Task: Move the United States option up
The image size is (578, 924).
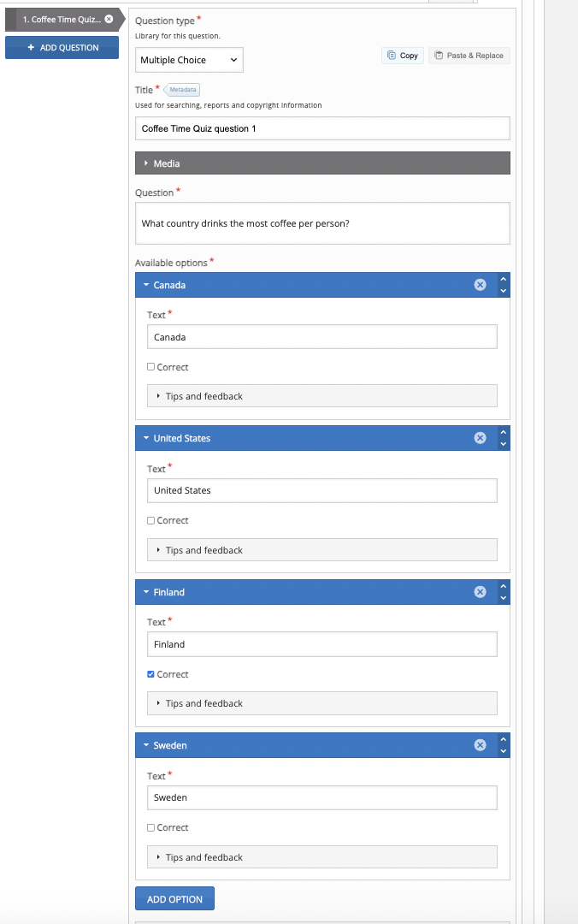Action: (x=503, y=432)
